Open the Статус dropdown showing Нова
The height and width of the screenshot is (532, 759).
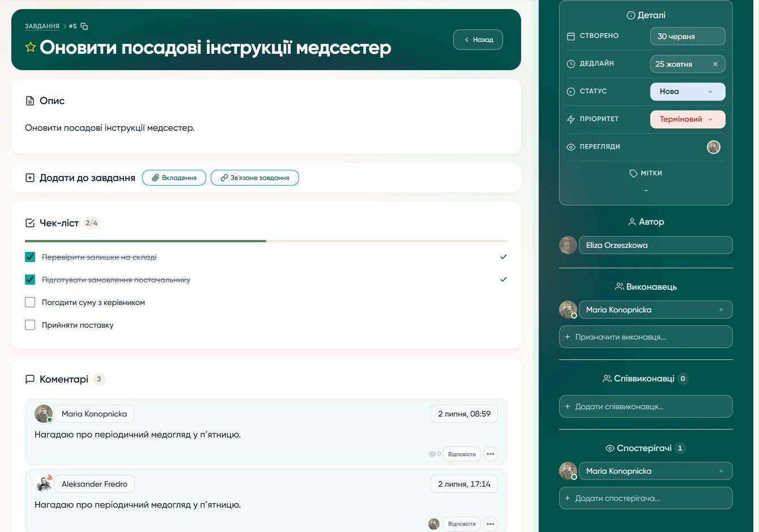(x=688, y=92)
